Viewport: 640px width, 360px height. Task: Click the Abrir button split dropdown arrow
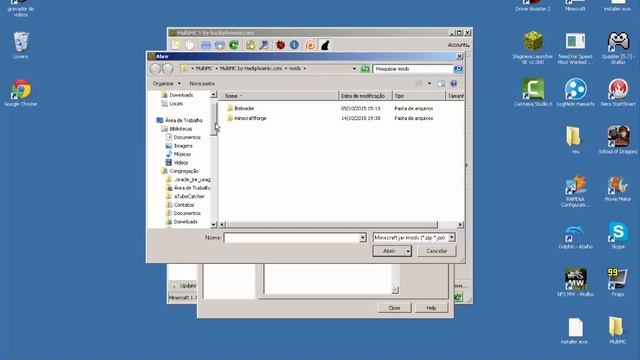pyautogui.click(x=408, y=251)
